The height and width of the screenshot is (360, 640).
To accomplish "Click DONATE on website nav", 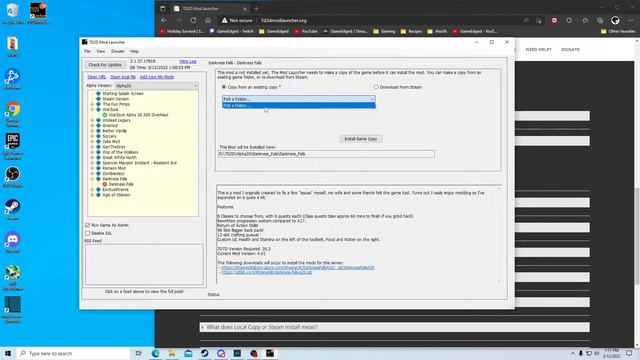I will 570,49.
